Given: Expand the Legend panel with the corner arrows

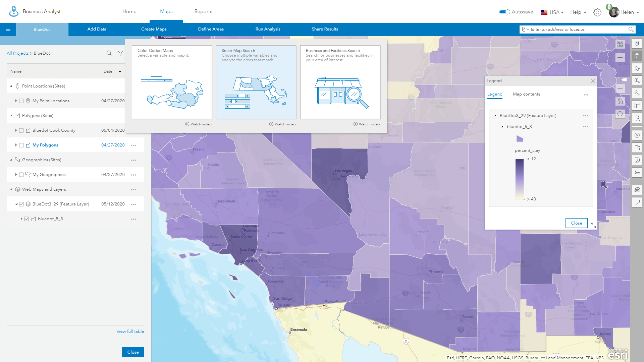Looking at the screenshot, I should tap(593, 226).
